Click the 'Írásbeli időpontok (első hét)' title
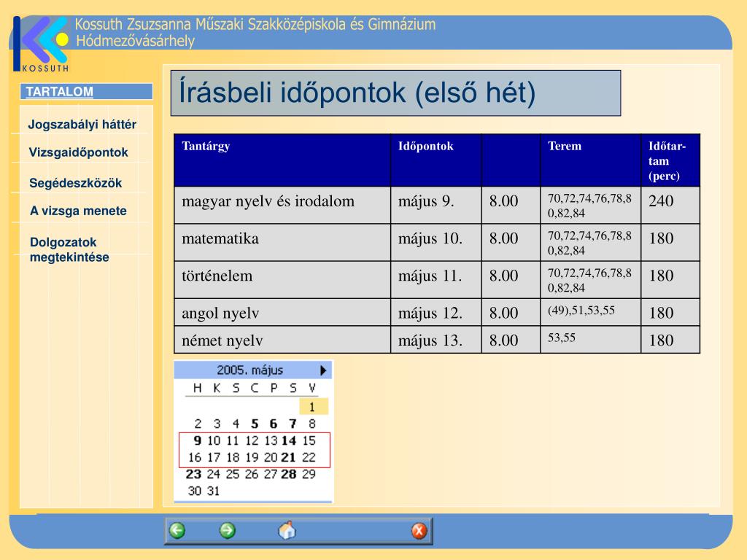 click(395, 93)
